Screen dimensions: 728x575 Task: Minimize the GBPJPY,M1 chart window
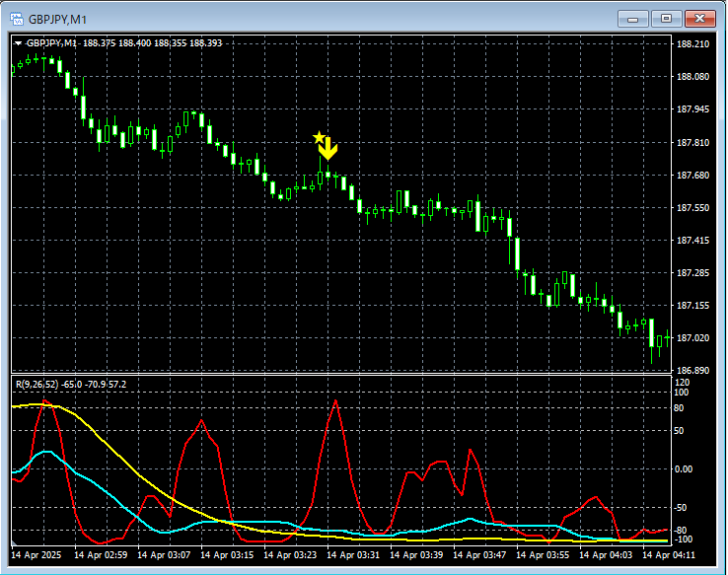[x=632, y=18]
